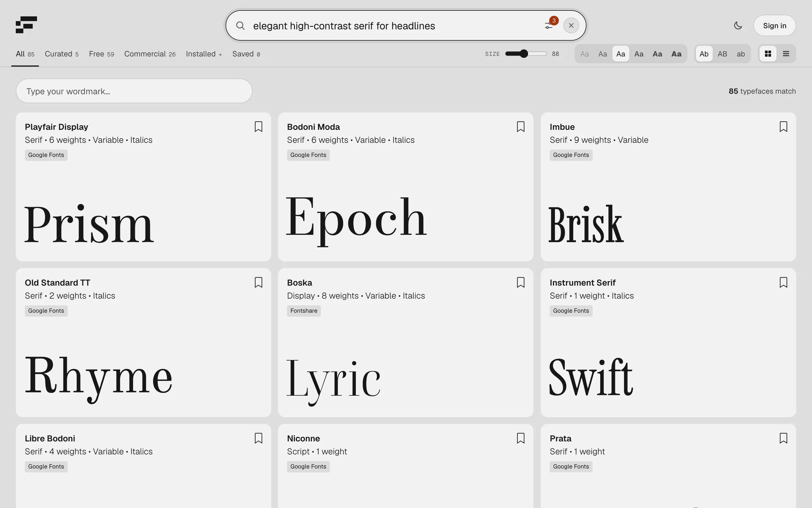Open the Playfair Display typeface title
Screen dimensions: 812x508
click(x=57, y=127)
